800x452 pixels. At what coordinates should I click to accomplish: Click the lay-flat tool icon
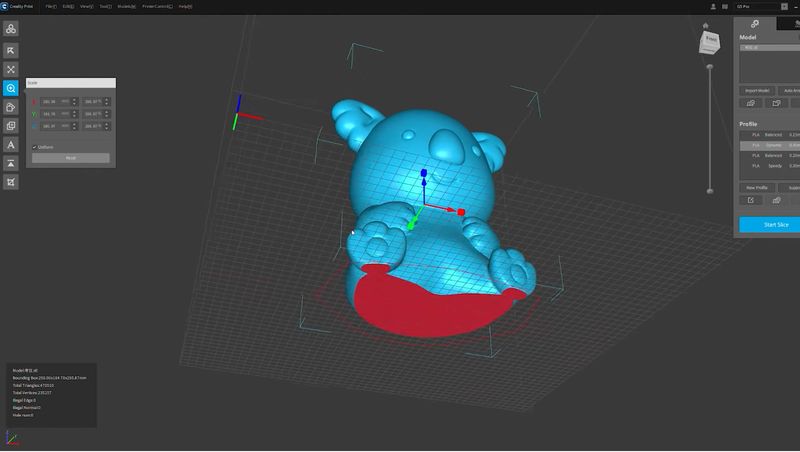[11, 164]
